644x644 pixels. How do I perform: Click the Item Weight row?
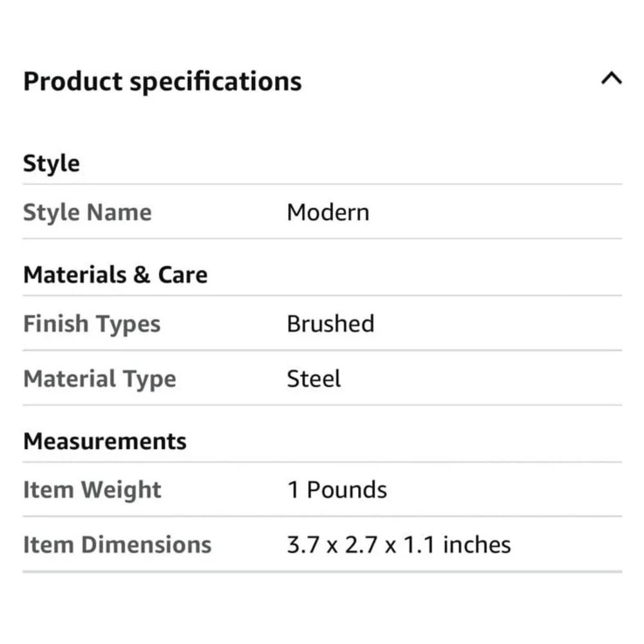323,489
